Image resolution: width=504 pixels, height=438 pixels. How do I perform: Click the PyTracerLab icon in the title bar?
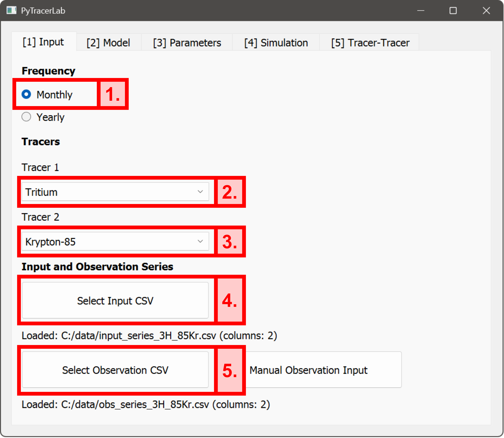pos(11,11)
